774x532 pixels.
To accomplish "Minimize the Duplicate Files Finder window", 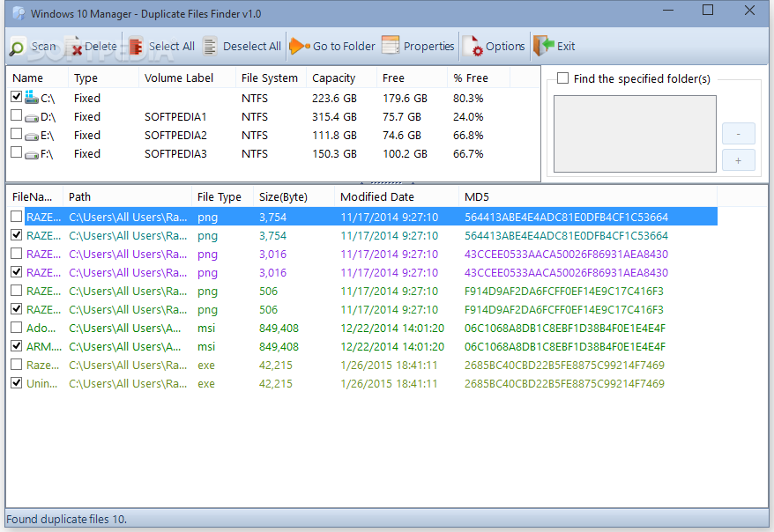I will (668, 11).
